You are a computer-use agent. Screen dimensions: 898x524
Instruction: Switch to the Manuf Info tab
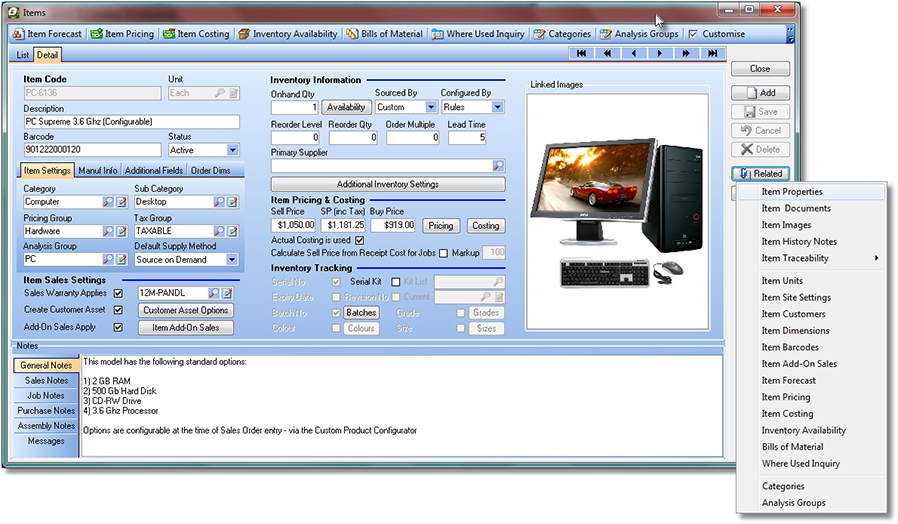[x=98, y=171]
